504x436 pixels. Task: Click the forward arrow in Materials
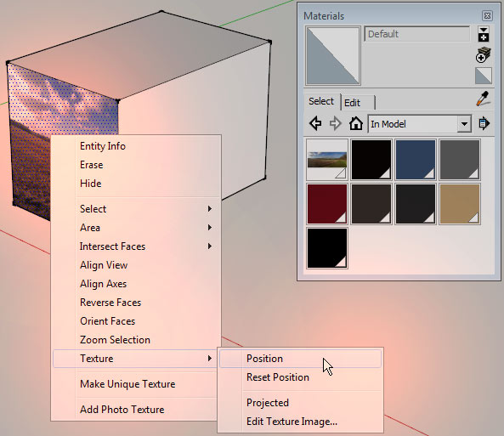click(x=335, y=123)
